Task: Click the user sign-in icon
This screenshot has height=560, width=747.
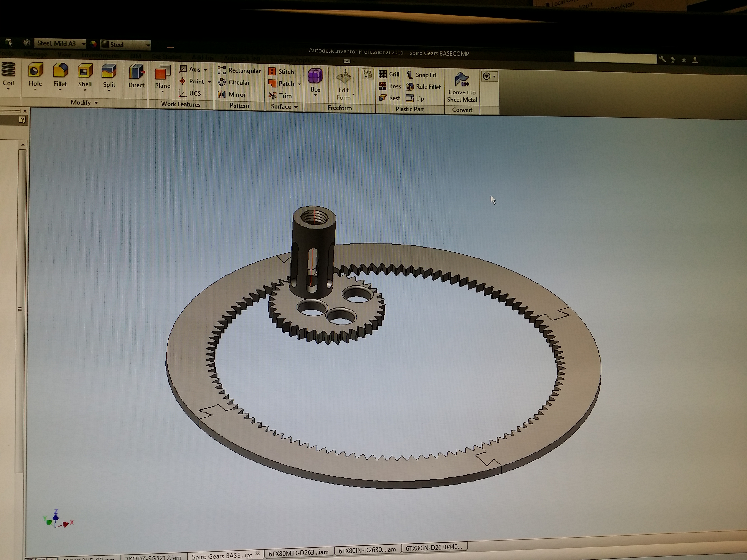Action: [695, 60]
